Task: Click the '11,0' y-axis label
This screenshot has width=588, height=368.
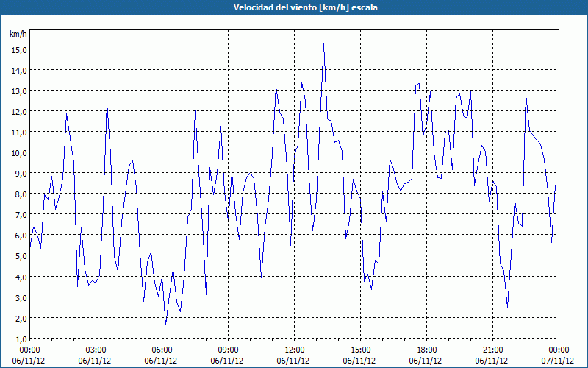Action: 18,132
